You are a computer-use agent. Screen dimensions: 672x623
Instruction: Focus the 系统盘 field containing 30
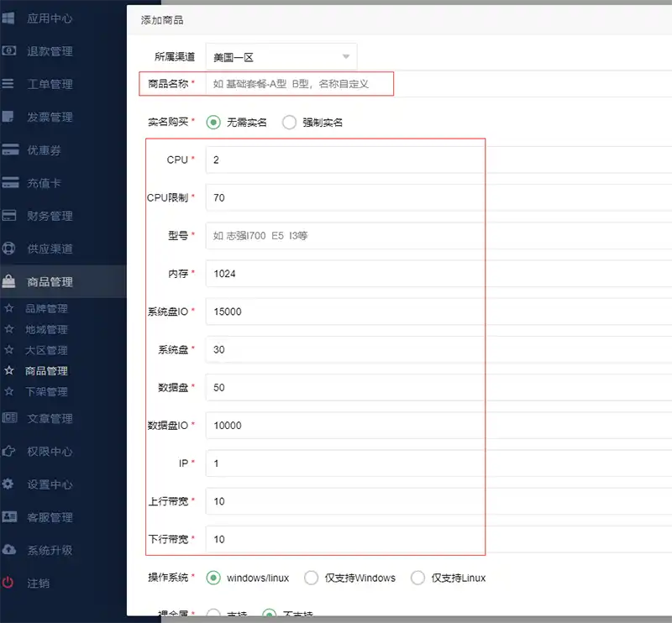pos(438,349)
